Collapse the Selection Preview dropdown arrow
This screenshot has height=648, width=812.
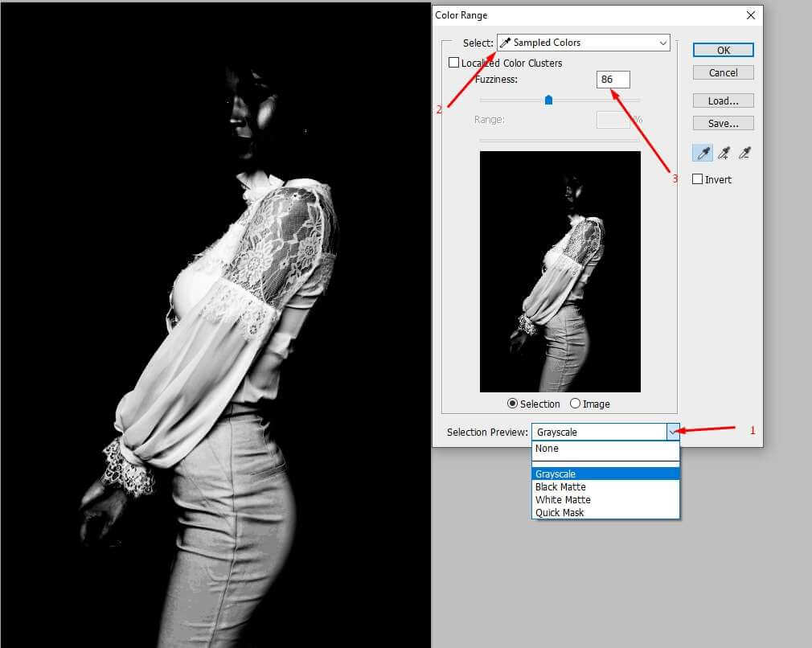coord(673,432)
